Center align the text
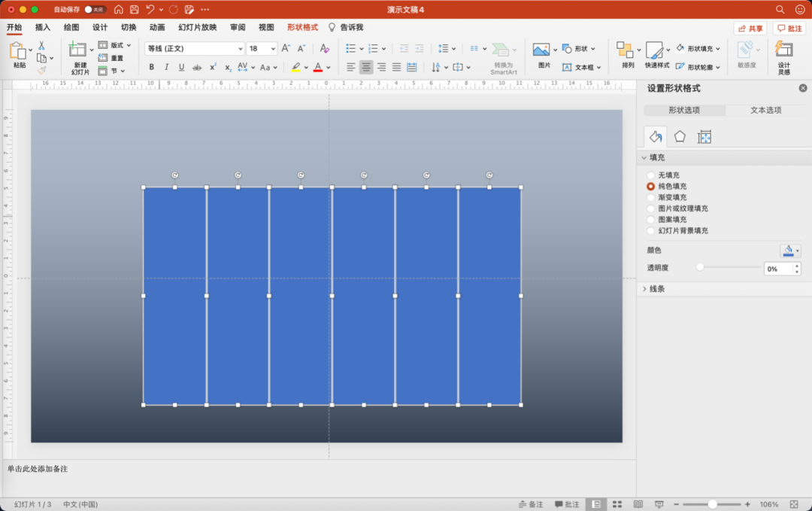 pyautogui.click(x=366, y=67)
